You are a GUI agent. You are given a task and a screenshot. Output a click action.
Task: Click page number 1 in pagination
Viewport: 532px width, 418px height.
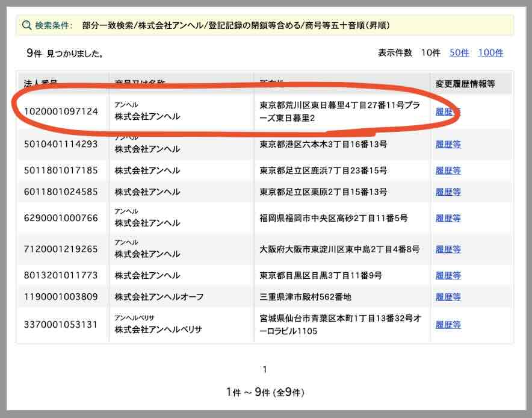265,369
